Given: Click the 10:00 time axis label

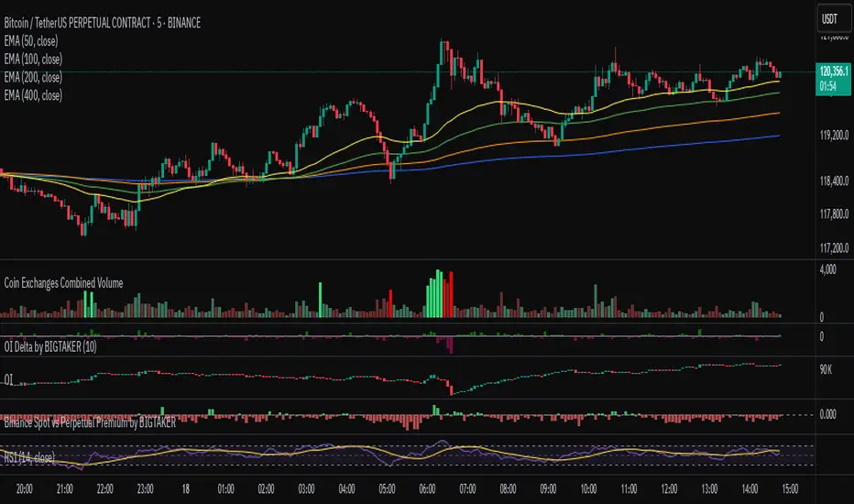Looking at the screenshot, I should click(x=588, y=488).
